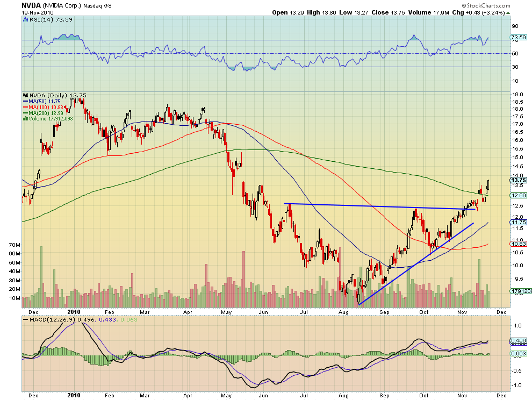This screenshot has height=400, width=532.
Task: Click the boxed 0.496 MACD axis tag
Action: point(519,340)
